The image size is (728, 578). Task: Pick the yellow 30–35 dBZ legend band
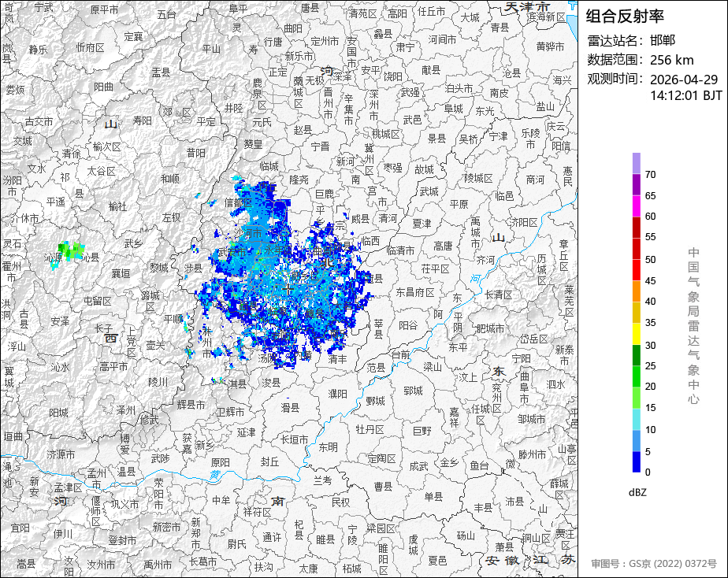tap(636, 334)
